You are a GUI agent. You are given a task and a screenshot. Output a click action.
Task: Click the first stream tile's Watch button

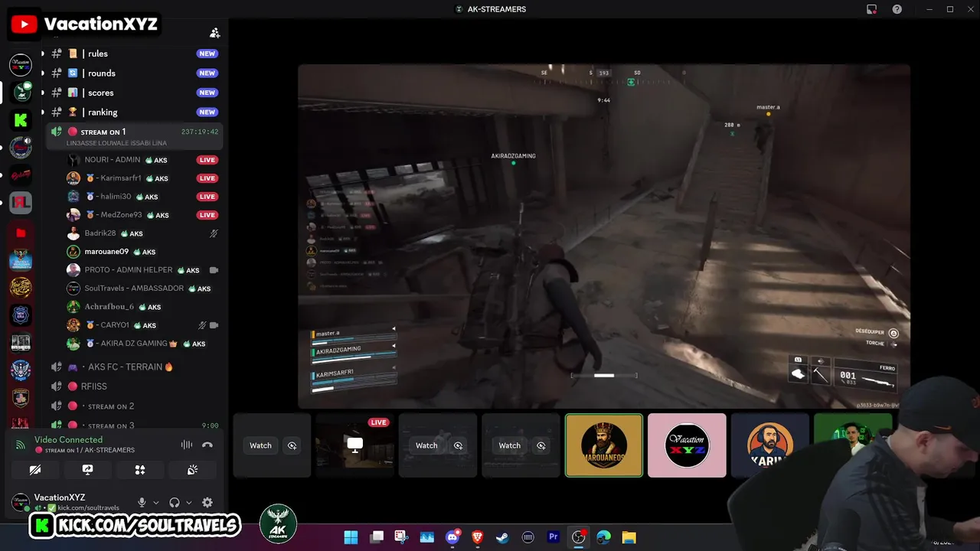260,445
